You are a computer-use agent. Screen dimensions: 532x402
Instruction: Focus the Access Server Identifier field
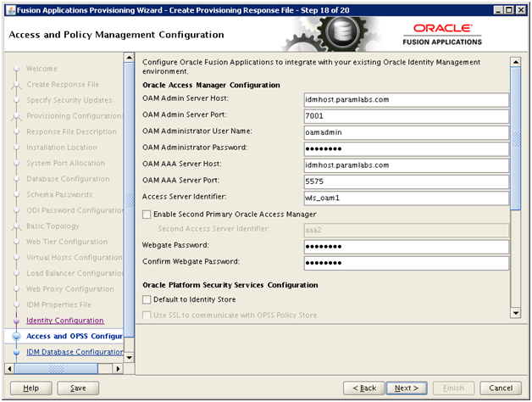[407, 198]
